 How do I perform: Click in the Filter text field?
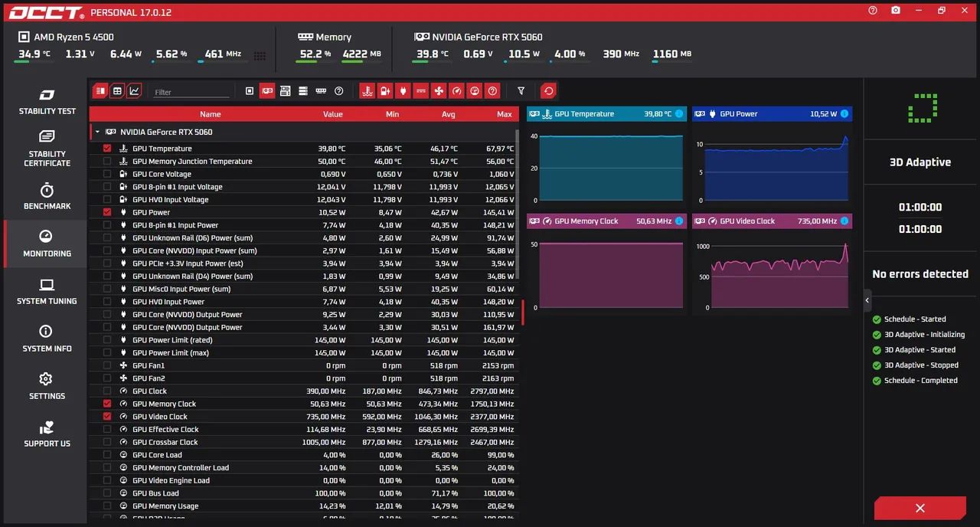(191, 92)
